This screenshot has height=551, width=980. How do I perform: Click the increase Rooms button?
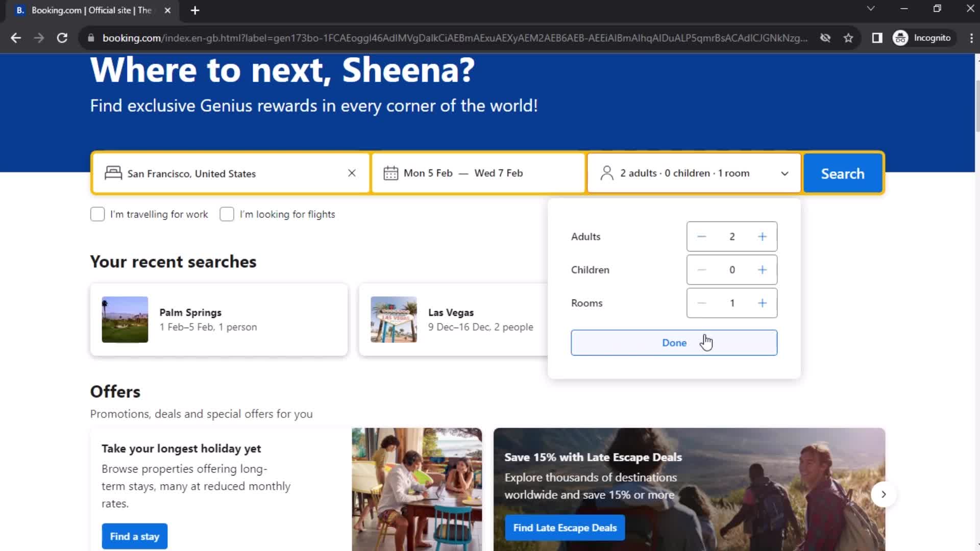pyautogui.click(x=763, y=303)
